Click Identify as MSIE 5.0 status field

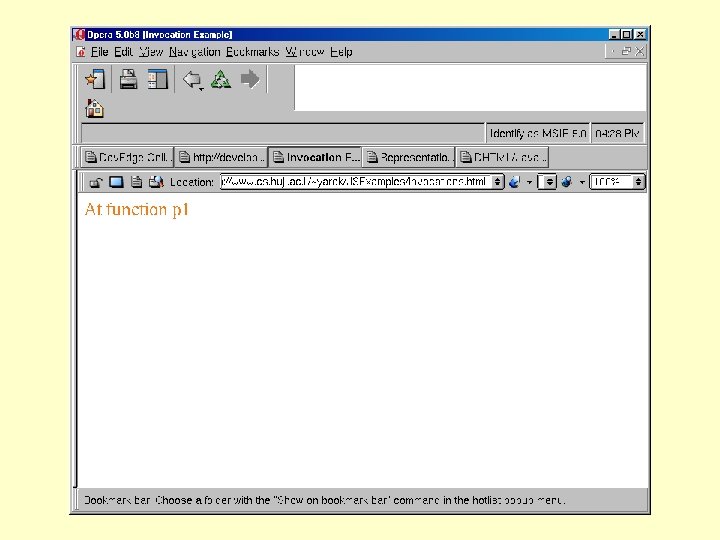[x=538, y=134]
